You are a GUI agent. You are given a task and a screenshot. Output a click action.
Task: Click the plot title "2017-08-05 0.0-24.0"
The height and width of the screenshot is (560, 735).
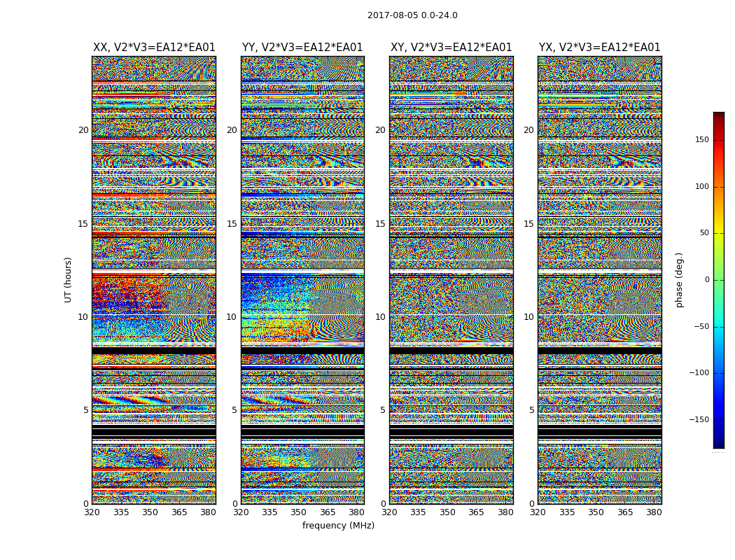412,15
